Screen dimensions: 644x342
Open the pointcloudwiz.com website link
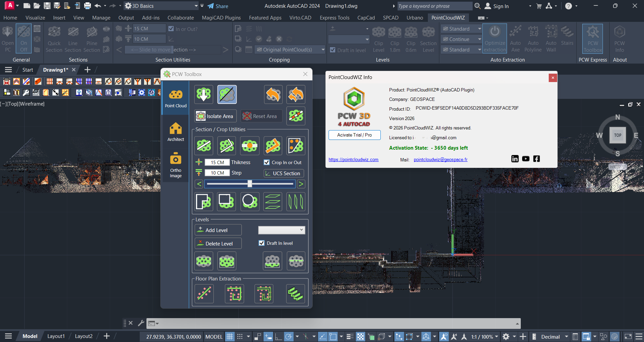coord(353,160)
